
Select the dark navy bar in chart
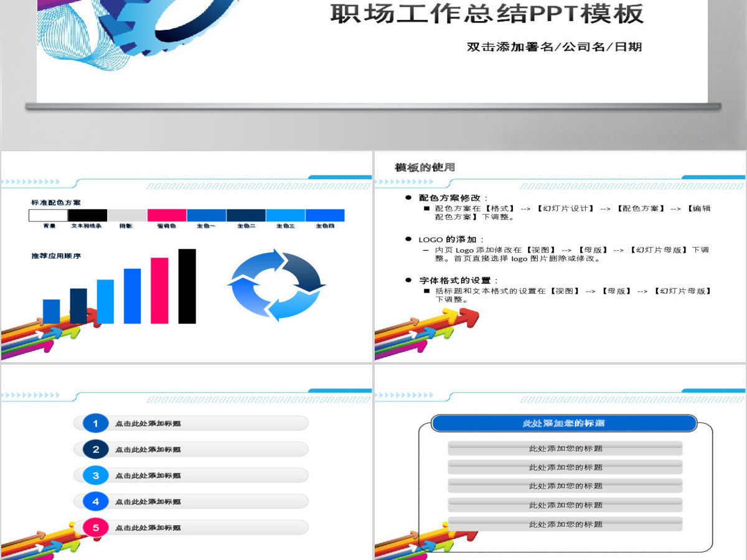pyautogui.click(x=78, y=306)
